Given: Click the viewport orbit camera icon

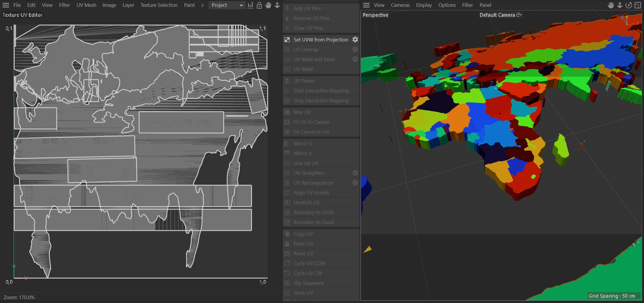Looking at the screenshot, I should (628, 5).
